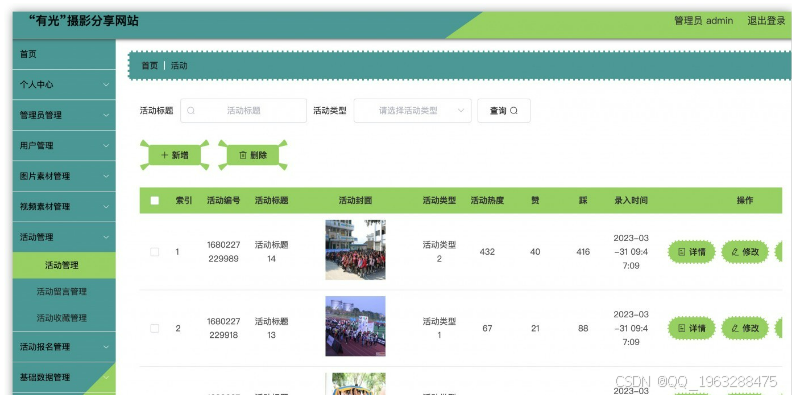
Task: Click 录入时间 column header
Action: click(x=631, y=201)
